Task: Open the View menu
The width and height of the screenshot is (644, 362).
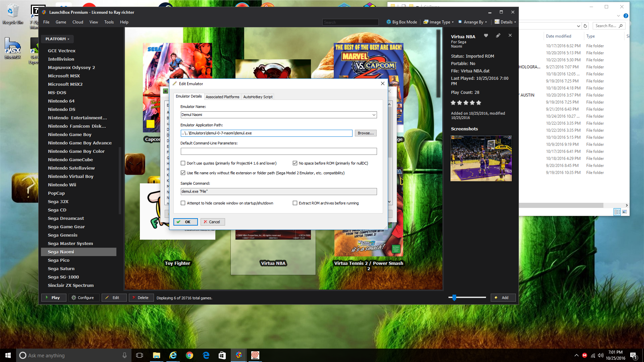Action: tap(94, 22)
